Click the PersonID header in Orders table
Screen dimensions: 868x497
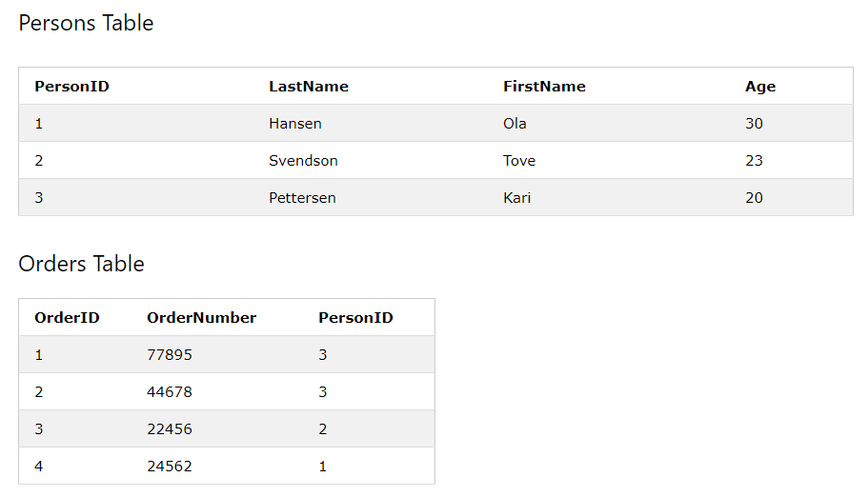point(355,318)
